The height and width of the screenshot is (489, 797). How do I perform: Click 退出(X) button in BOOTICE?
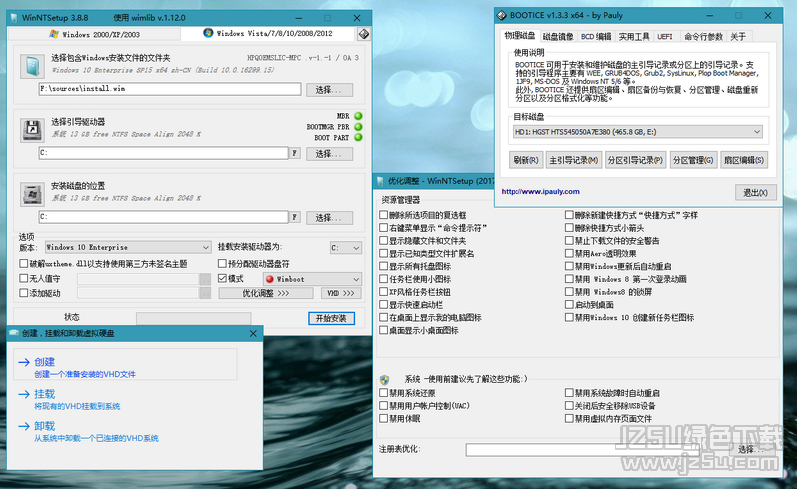755,193
